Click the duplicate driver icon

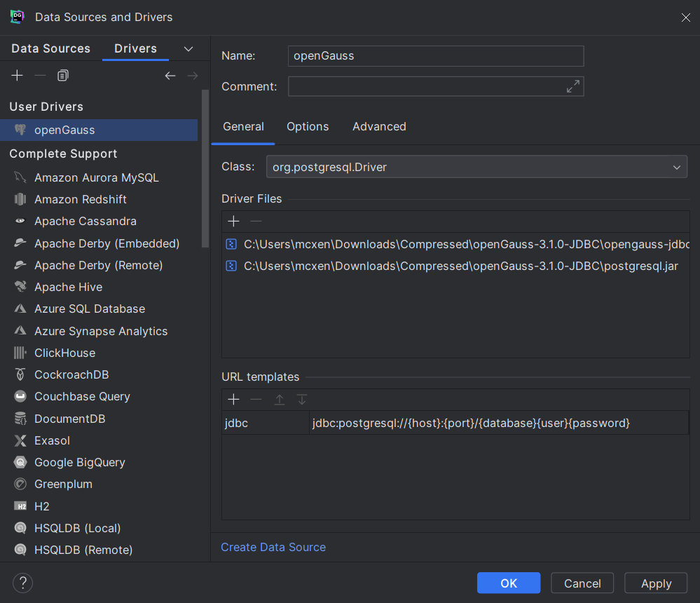tap(63, 76)
